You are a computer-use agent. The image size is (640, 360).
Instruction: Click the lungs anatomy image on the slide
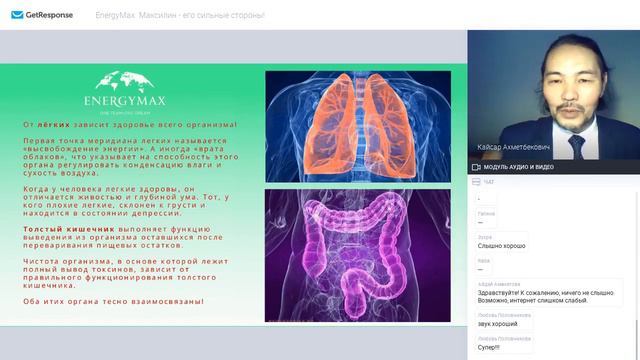click(x=358, y=127)
